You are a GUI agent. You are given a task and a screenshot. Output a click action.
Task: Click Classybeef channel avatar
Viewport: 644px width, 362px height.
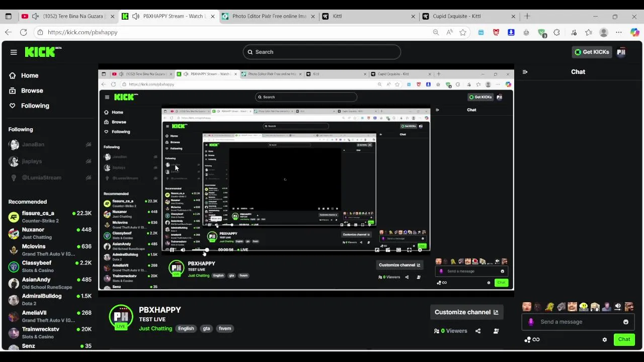click(x=14, y=266)
